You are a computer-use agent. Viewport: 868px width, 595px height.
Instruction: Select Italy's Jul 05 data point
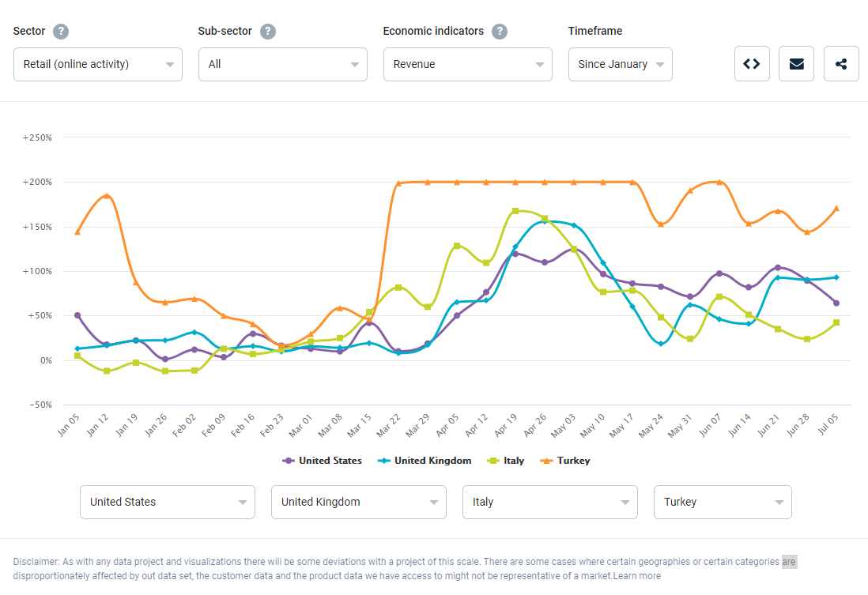(x=836, y=322)
